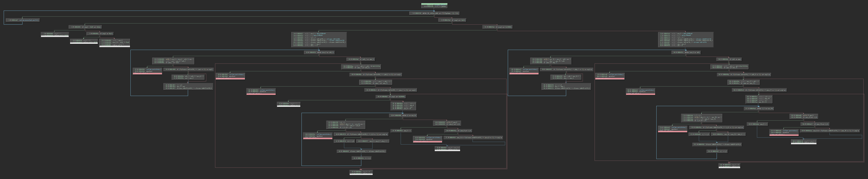Click the runtime.panicIndex block at instruction 43
The width and height of the screenshot is (868, 179).
[261, 92]
